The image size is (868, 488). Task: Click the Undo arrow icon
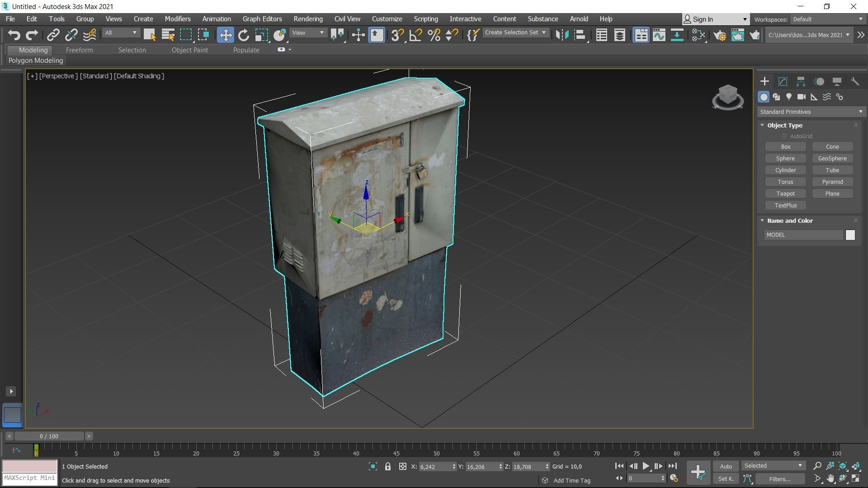(x=14, y=35)
